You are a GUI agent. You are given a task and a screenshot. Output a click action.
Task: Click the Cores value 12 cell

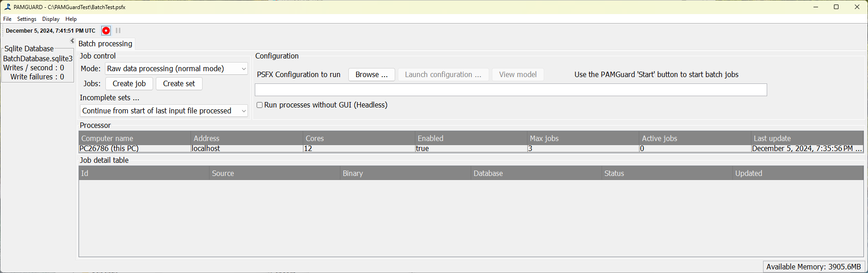point(359,148)
